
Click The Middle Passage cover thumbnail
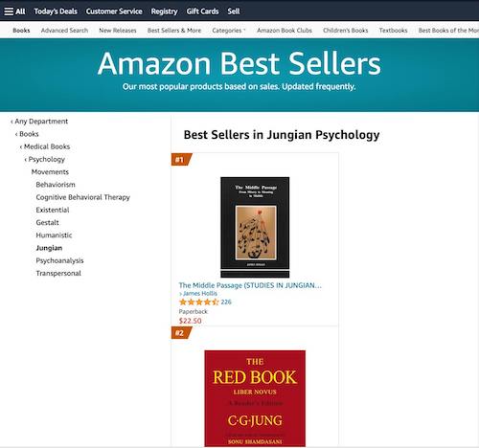(255, 227)
